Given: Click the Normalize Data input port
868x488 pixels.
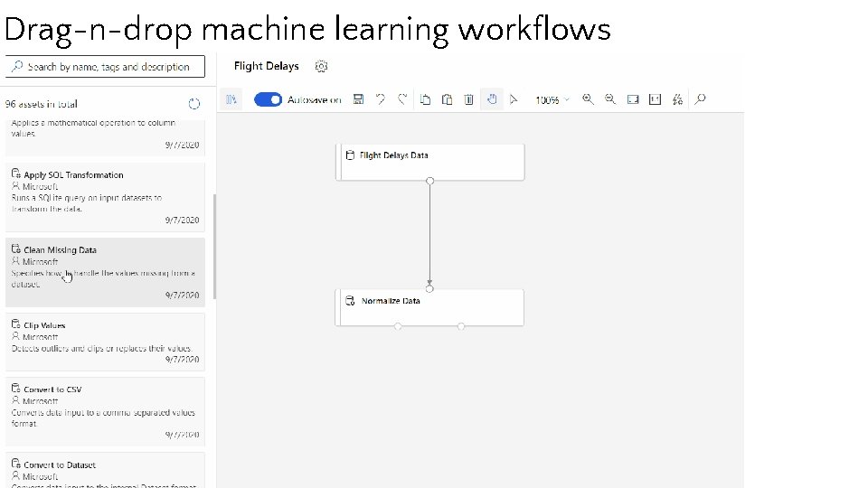Looking at the screenshot, I should (429, 289).
